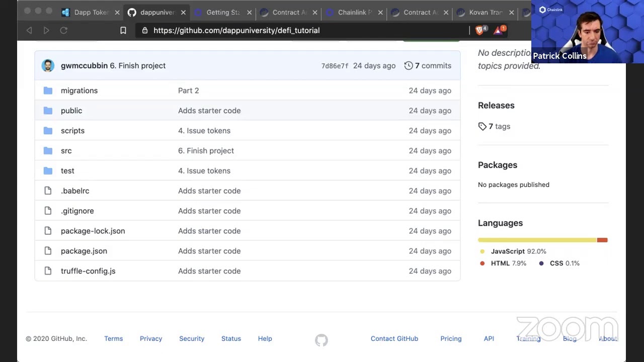
Task: Click commit hash 7d86e7f
Action: point(335,66)
